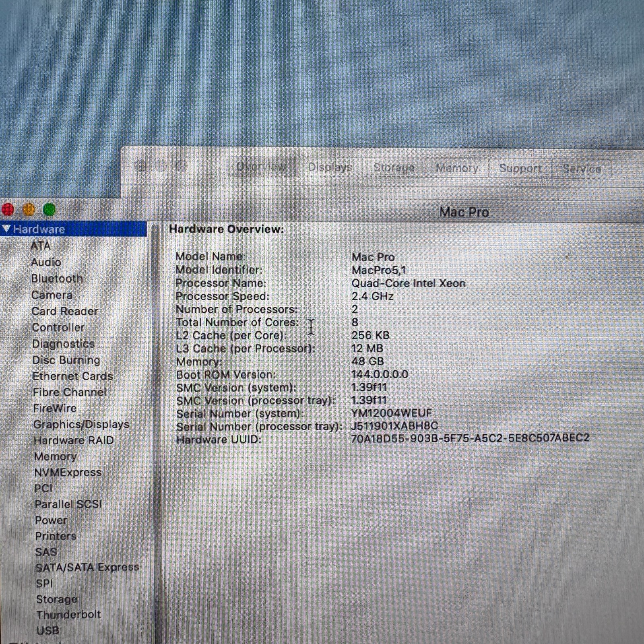The width and height of the screenshot is (644, 644).
Task: Open SATA/SATA Express entry
Action: pyautogui.click(x=87, y=568)
